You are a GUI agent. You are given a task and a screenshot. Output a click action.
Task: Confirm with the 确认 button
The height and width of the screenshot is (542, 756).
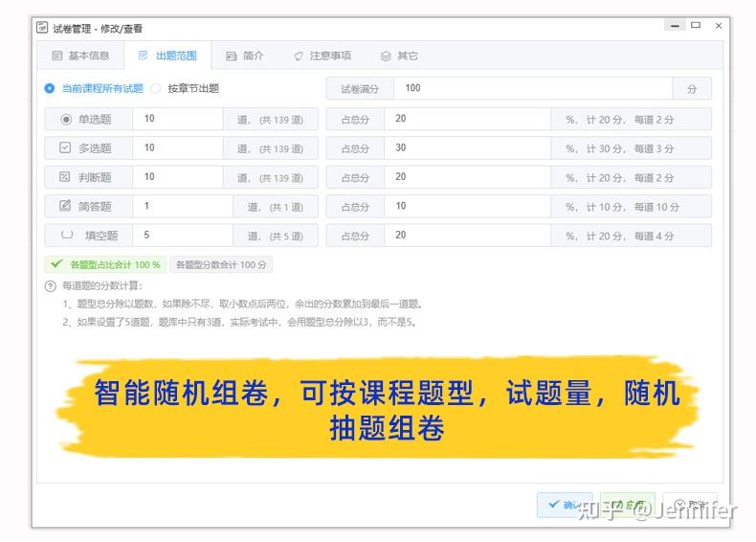point(565,505)
